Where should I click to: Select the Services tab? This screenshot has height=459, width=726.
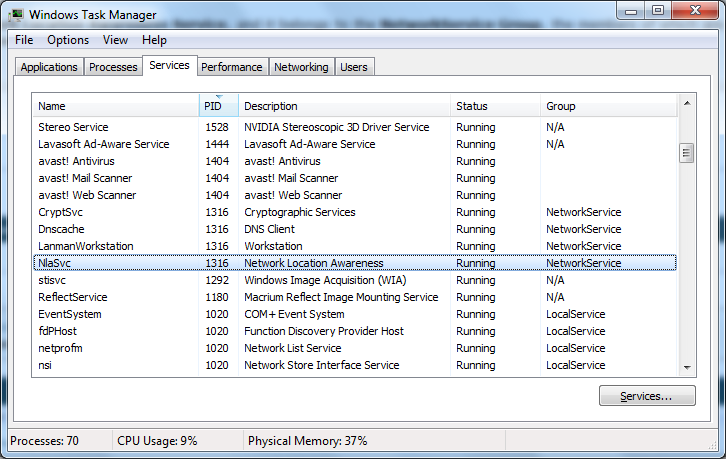point(169,65)
